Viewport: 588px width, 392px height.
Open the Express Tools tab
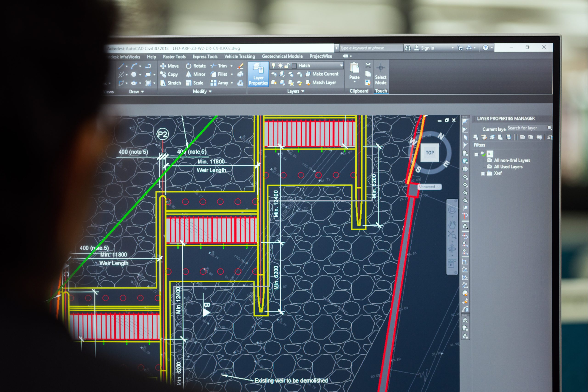click(205, 56)
